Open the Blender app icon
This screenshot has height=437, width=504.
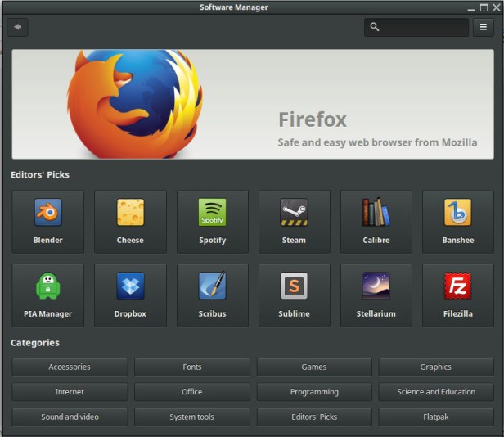tap(48, 213)
